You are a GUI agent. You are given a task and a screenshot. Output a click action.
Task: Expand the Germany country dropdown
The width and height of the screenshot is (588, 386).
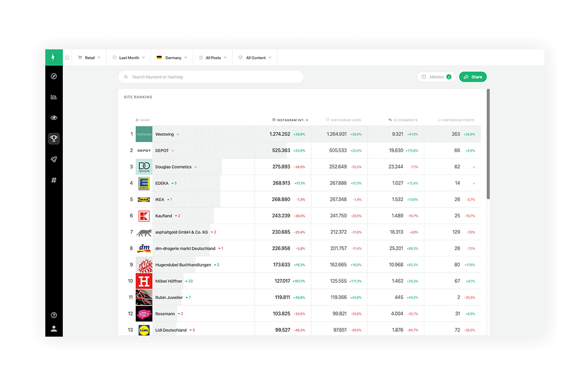tap(172, 58)
